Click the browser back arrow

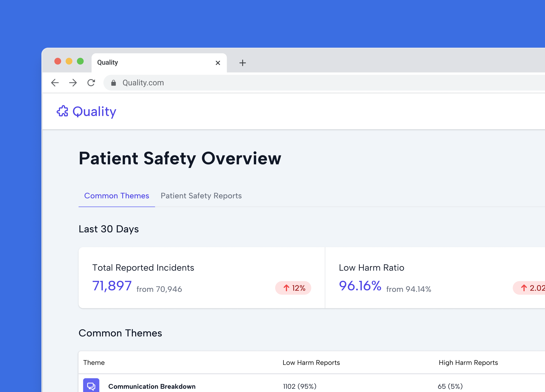pos(55,83)
